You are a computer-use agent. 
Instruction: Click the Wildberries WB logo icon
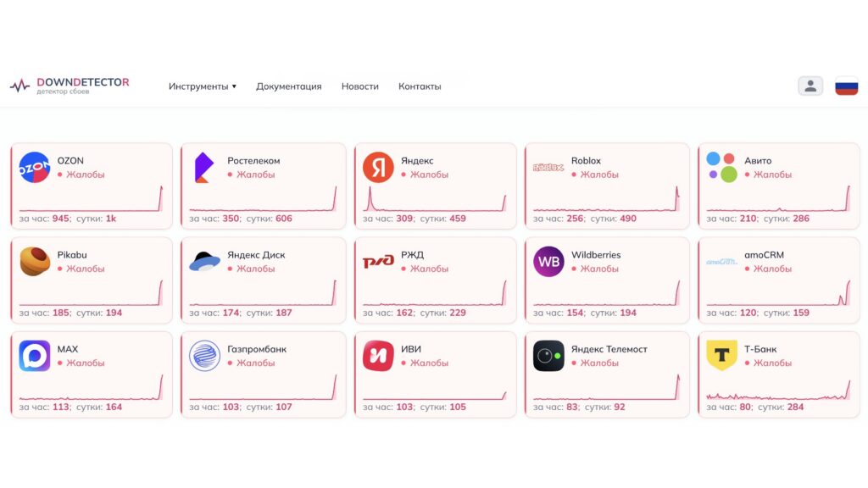coord(548,261)
